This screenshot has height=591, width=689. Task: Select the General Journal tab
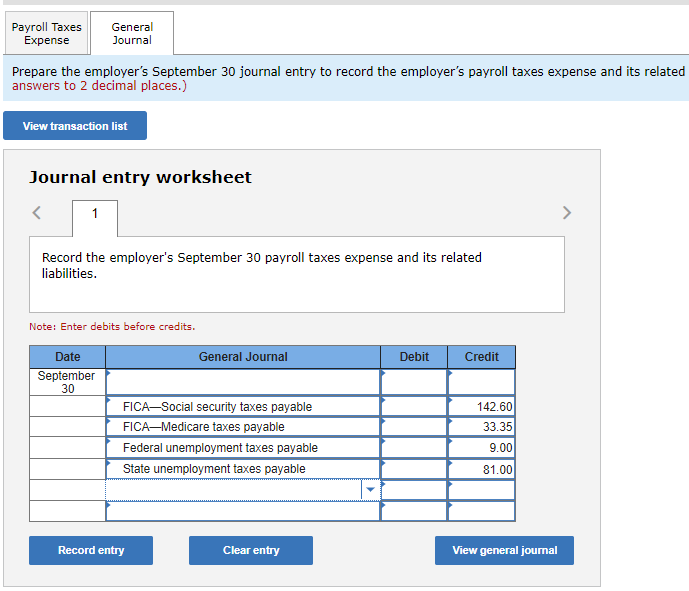coord(132,33)
